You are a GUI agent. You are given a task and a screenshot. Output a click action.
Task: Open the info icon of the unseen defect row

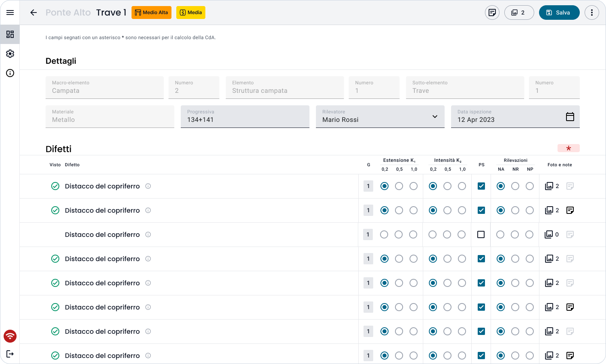148,234
